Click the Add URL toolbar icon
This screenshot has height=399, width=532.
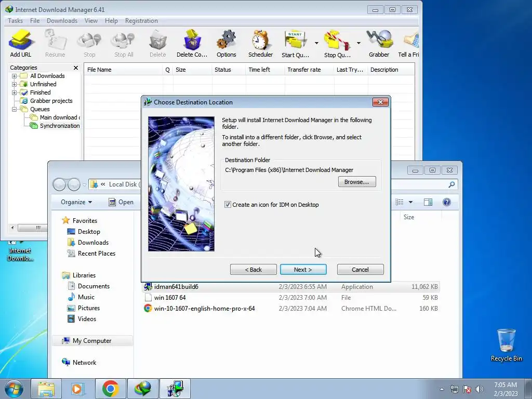tap(21, 44)
